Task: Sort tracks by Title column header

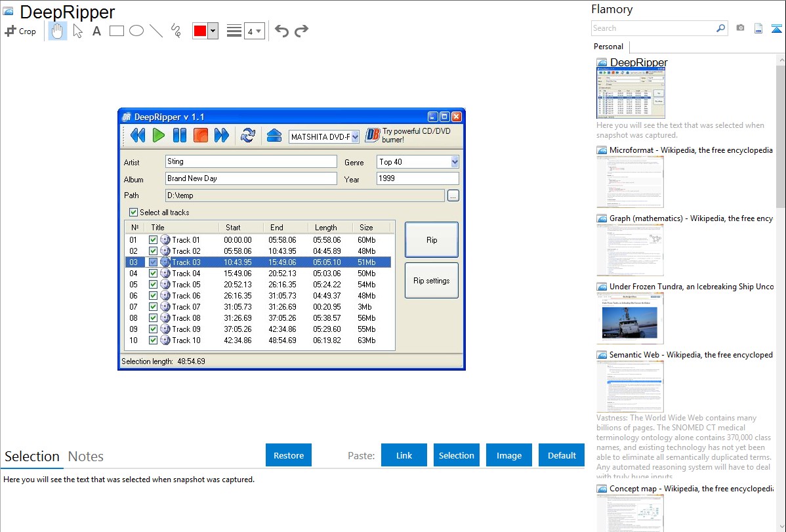Action: click(x=182, y=227)
